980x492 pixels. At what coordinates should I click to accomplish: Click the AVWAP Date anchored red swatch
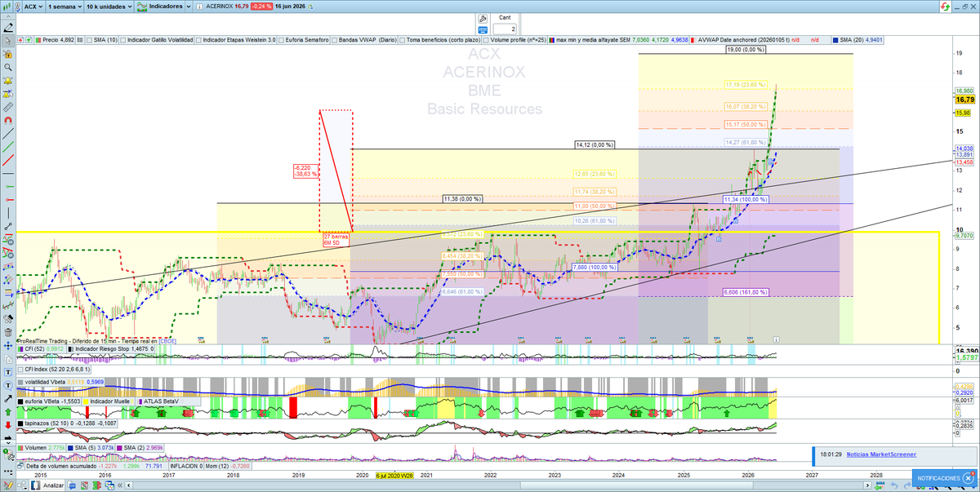[x=693, y=40]
